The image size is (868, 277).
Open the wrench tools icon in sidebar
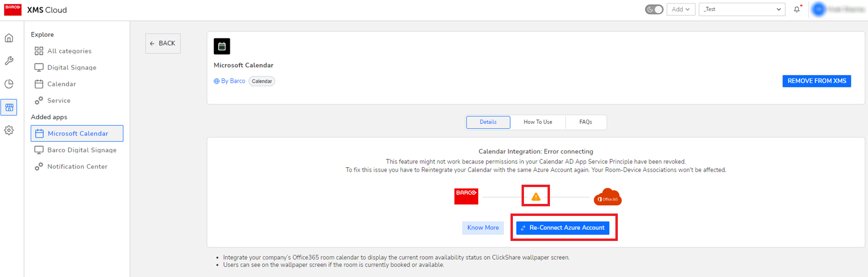pyautogui.click(x=9, y=61)
